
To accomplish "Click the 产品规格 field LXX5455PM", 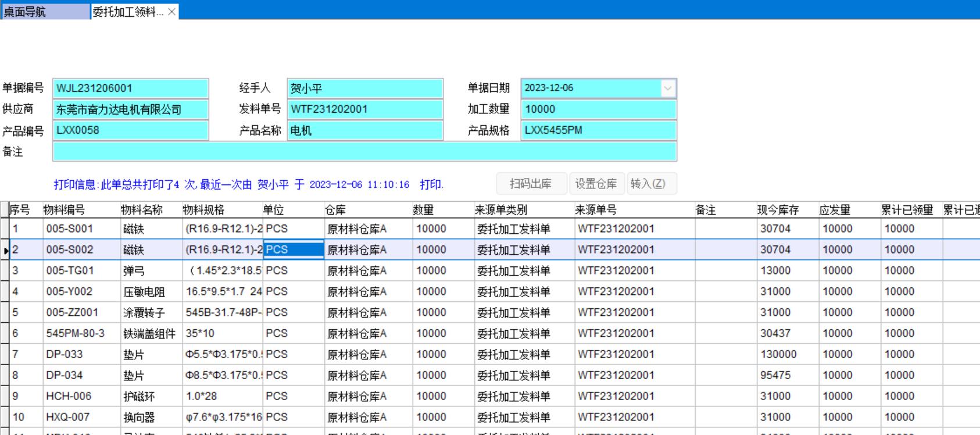I will 599,130.
